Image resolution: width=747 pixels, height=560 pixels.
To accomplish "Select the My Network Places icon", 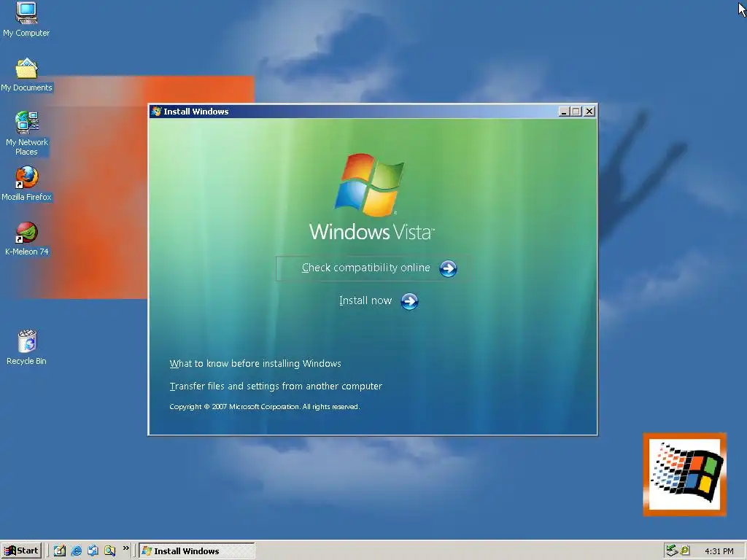I will (27, 133).
